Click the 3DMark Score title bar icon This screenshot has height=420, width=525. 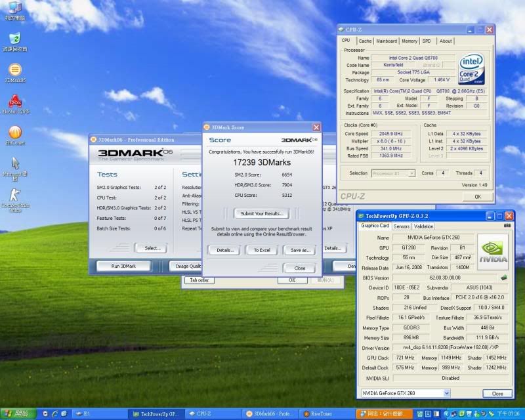[207, 127]
